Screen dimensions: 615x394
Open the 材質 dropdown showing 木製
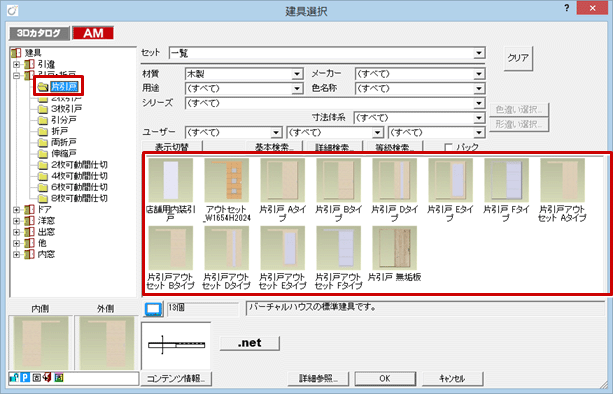pos(244,74)
